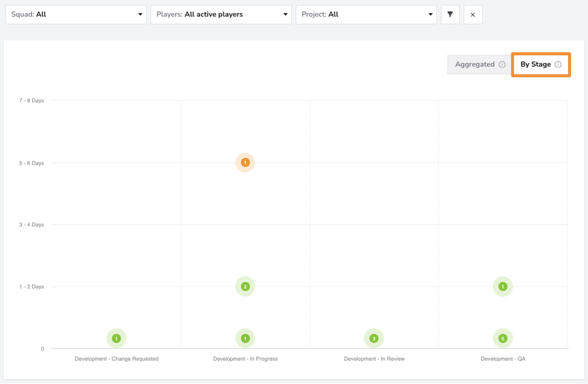Image resolution: width=588 pixels, height=384 pixels.
Task: Click the Development - In Review axis label
Action: (374, 359)
